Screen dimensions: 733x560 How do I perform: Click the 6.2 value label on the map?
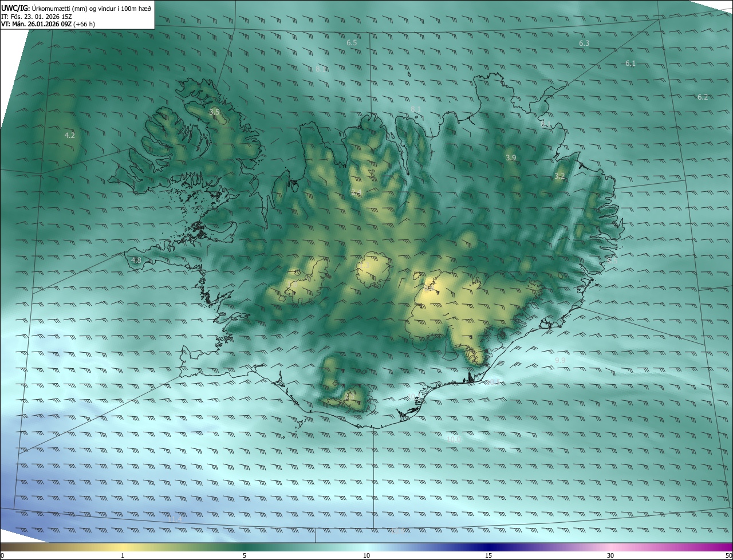[x=703, y=97]
